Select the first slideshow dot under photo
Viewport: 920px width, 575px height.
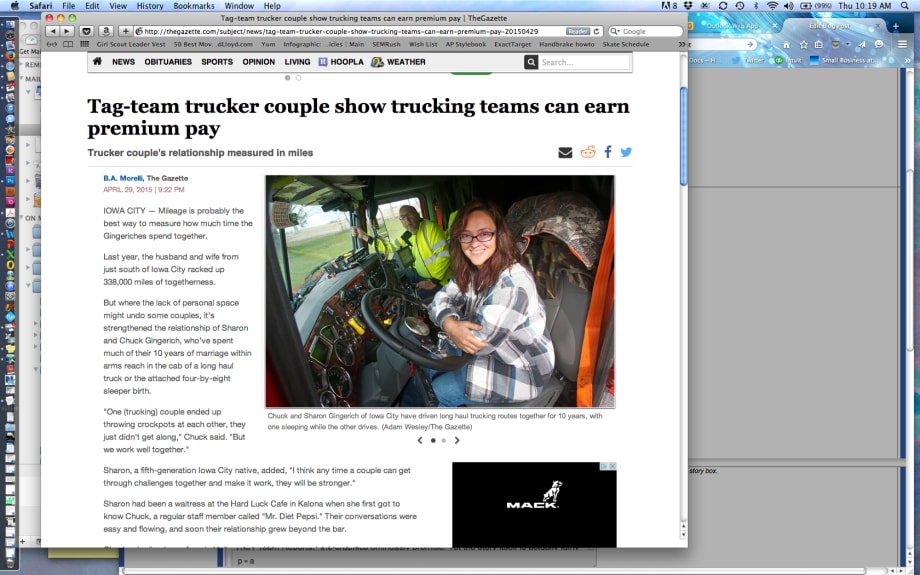pyautogui.click(x=433, y=440)
